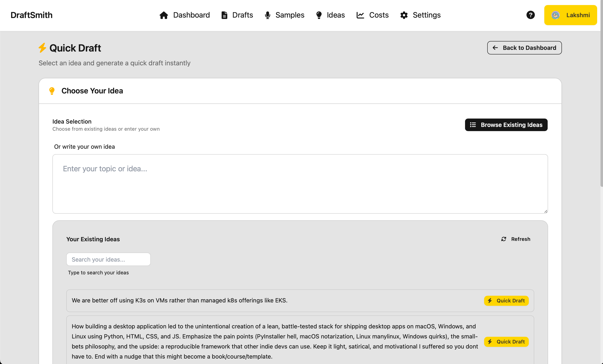The image size is (603, 364).
Task: Open help via question mark icon
Action: click(530, 15)
